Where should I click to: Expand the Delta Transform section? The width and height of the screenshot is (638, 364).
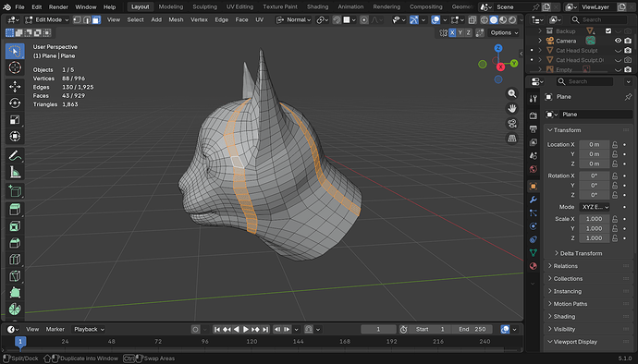click(x=581, y=253)
